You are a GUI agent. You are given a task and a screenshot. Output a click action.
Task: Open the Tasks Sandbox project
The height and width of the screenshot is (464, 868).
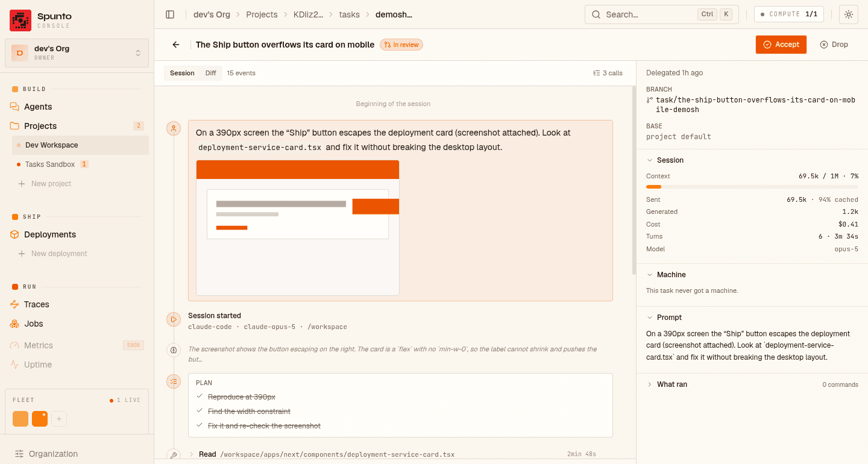[80, 165]
